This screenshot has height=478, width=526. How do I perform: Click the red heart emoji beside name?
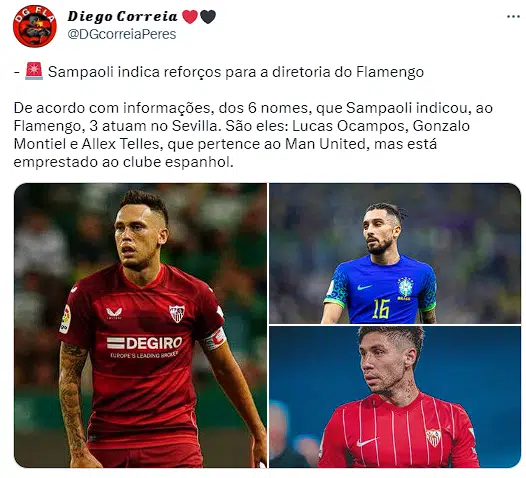coord(190,17)
